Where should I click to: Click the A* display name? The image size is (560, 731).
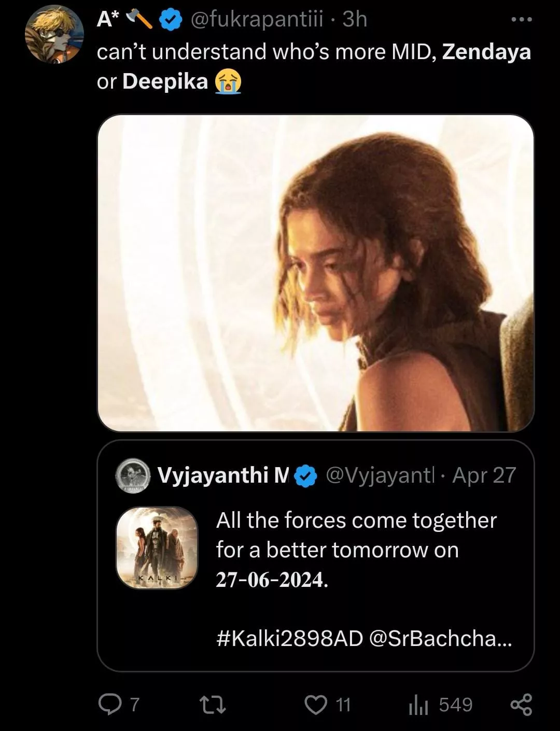106,20
